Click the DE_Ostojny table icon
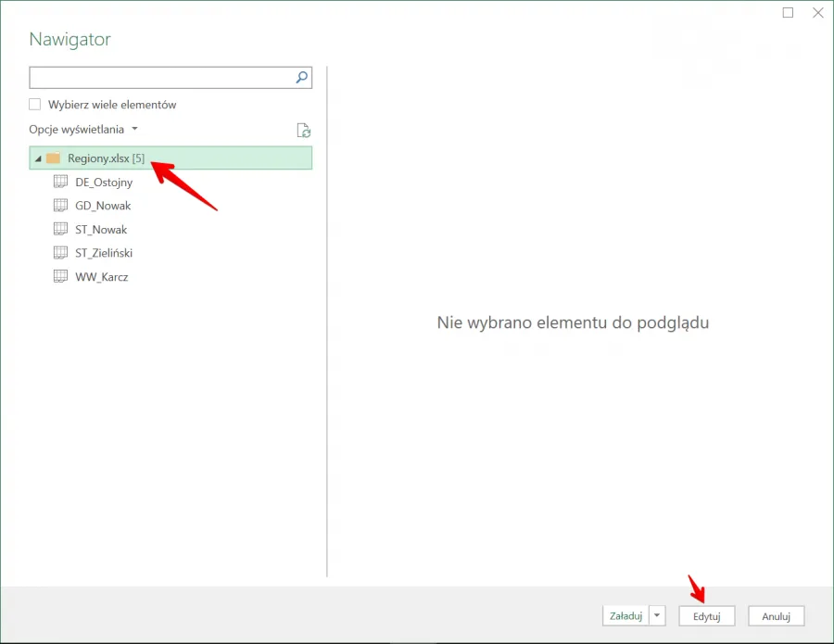Viewport: 834px width, 644px height. (61, 182)
